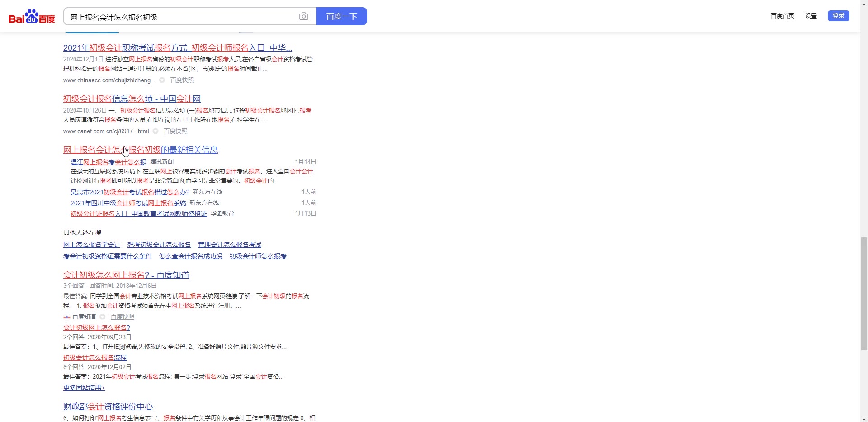868x422 pixels.
Task: Click the 华图教育 source label
Action: pyautogui.click(x=222, y=214)
